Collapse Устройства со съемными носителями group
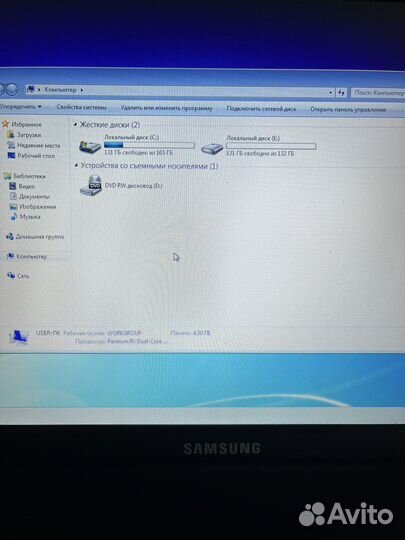Screen dimensions: 405x540 click(x=76, y=165)
